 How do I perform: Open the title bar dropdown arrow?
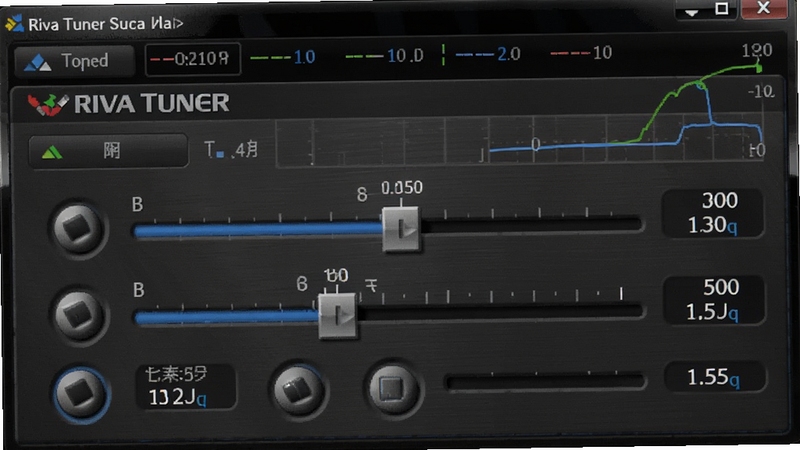coord(692,12)
